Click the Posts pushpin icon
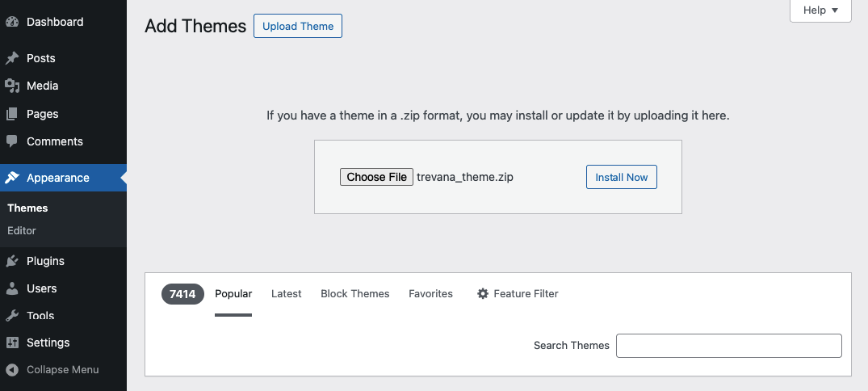Image resolution: width=868 pixels, height=391 pixels. 12,58
